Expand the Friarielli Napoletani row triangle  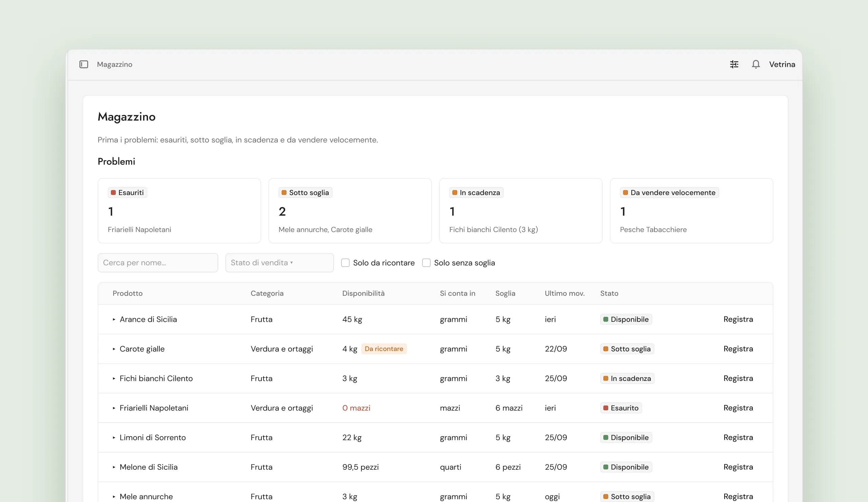114,408
